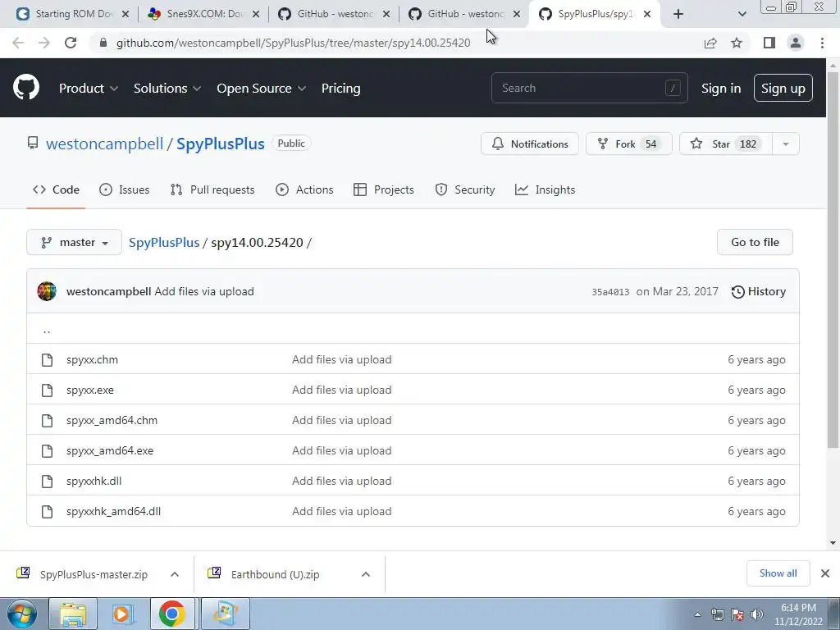Expand the Solutions menu
This screenshot has width=840, height=630.
[167, 88]
